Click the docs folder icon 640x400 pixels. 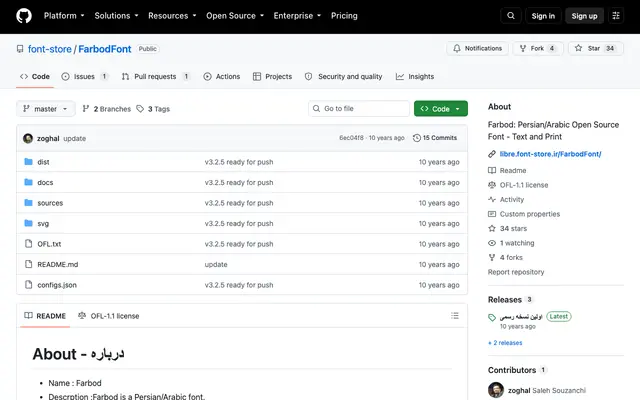coord(29,182)
